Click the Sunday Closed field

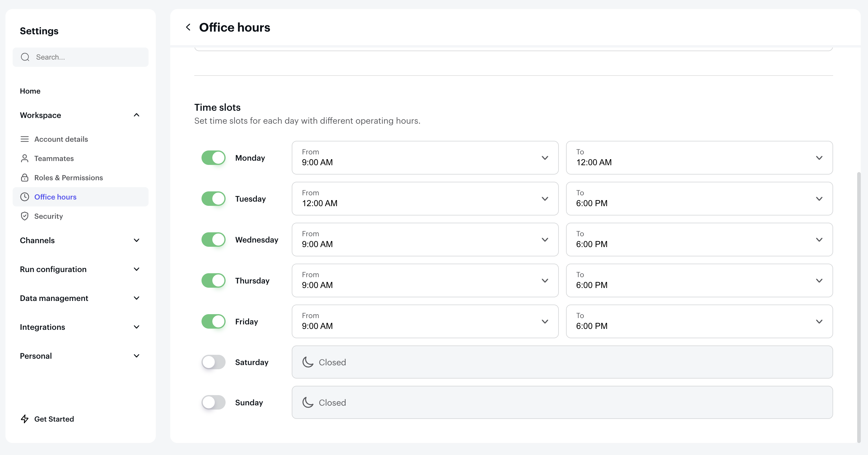tap(562, 402)
